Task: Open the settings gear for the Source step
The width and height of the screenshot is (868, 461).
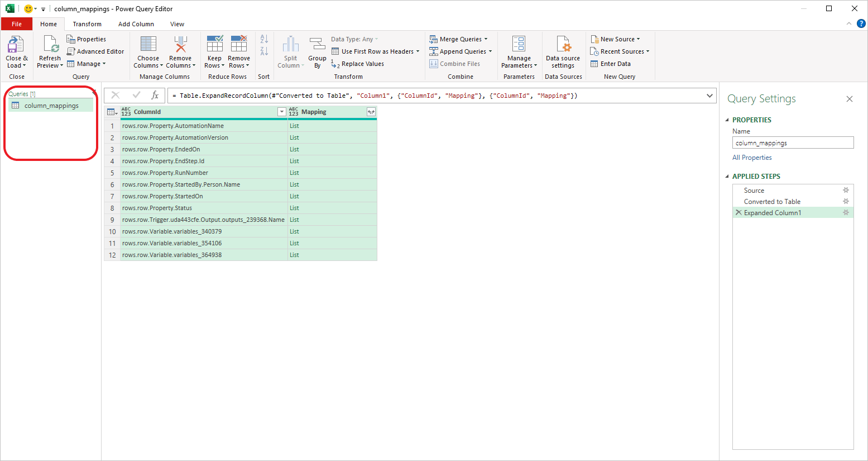Action: pyautogui.click(x=846, y=190)
